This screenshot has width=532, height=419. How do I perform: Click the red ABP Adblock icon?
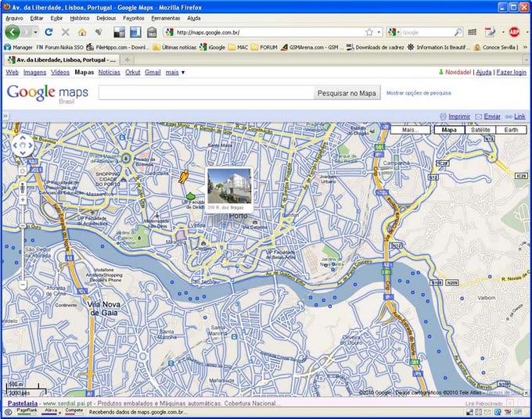coord(514,32)
